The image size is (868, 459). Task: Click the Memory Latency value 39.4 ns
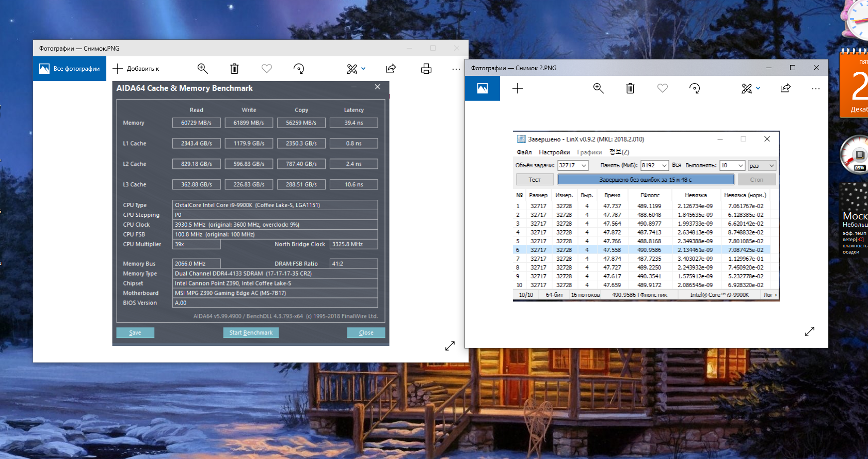pos(353,123)
